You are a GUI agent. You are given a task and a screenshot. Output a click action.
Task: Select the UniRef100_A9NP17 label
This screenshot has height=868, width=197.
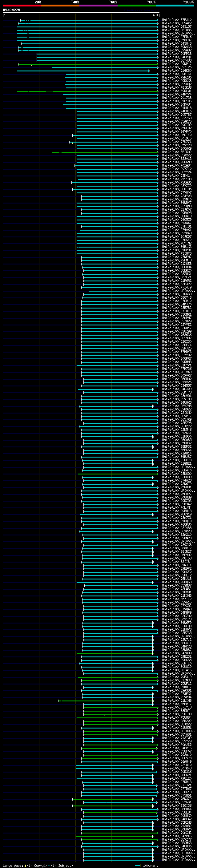pyautogui.click(x=177, y=64)
